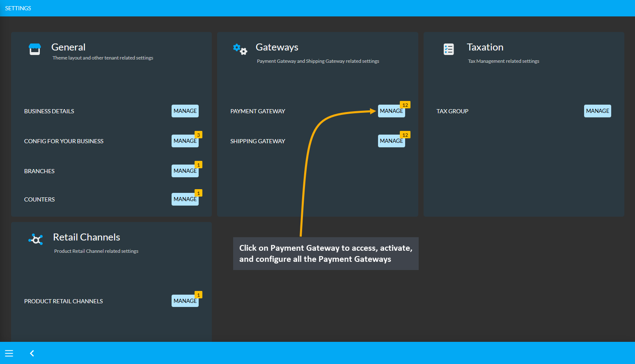Manage Shipping Gateway
This screenshot has height=364, width=635.
click(392, 141)
